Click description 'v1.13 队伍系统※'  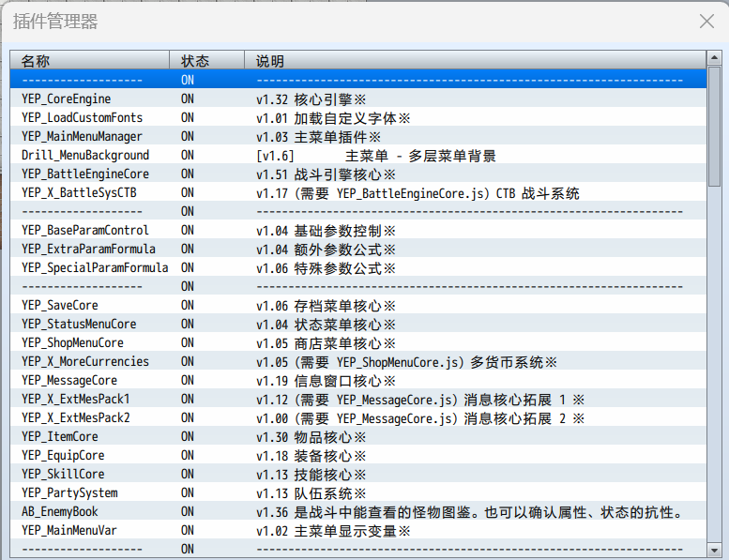[x=311, y=493]
